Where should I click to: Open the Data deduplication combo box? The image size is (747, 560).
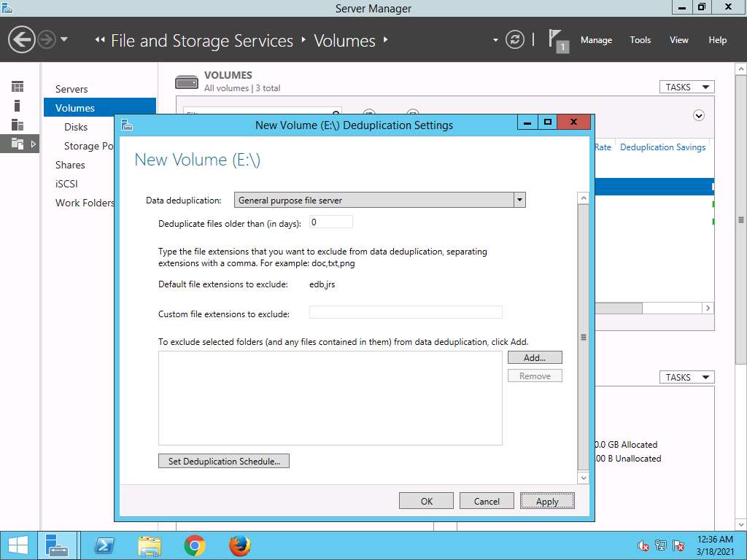379,200
